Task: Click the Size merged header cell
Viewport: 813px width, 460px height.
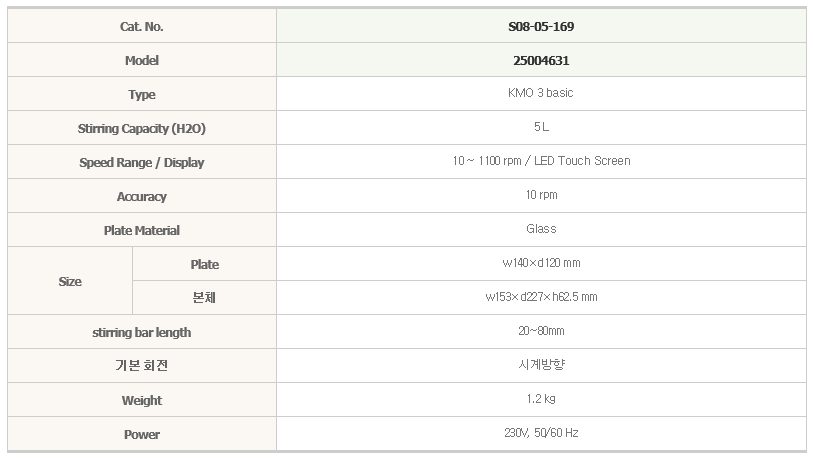Action: click(70, 281)
